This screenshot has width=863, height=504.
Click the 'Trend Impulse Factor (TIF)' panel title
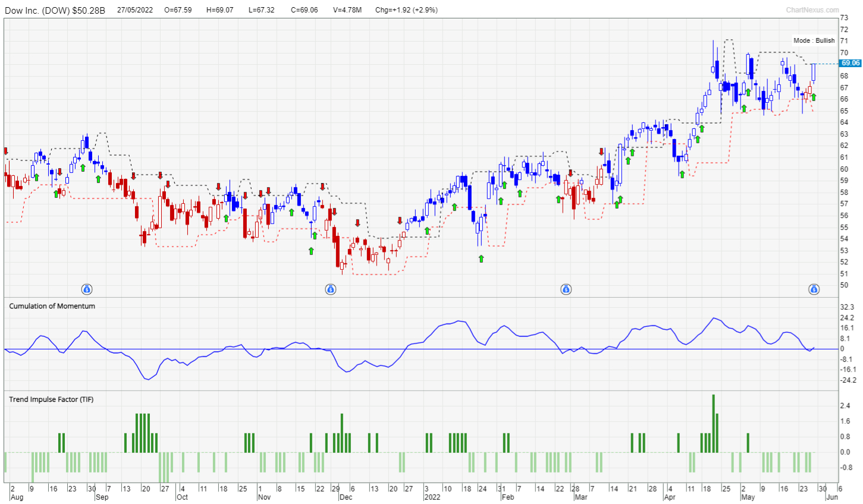click(51, 399)
